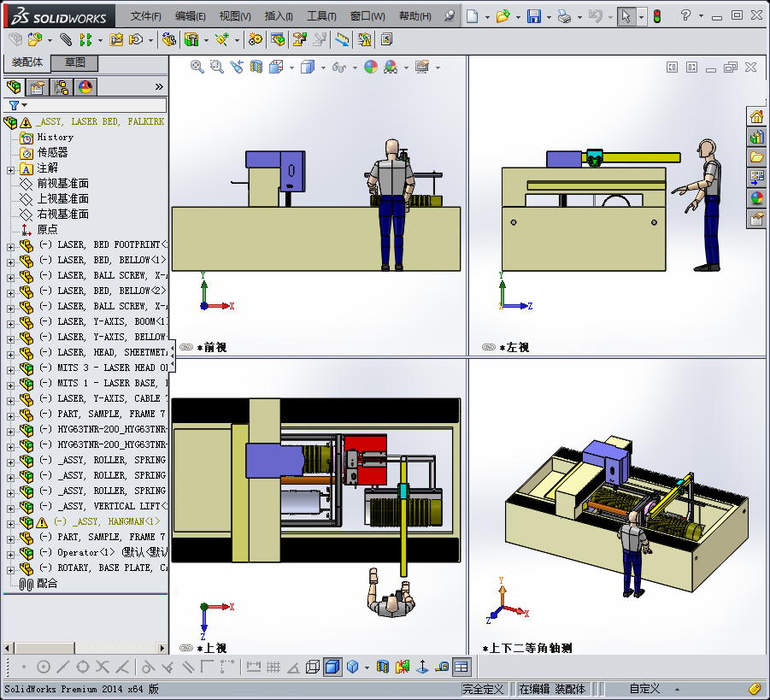Toggle link views icon beside 前视 label

(186, 347)
